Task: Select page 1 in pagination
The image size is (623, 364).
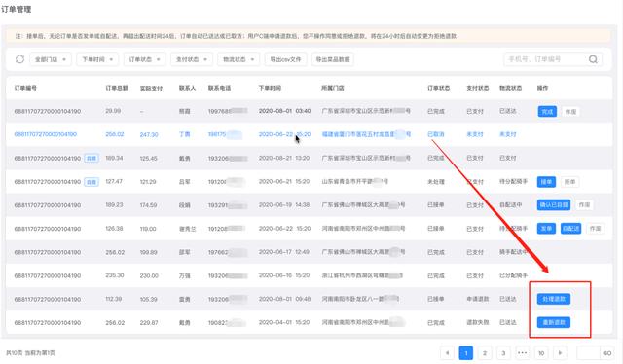Action: point(465,353)
